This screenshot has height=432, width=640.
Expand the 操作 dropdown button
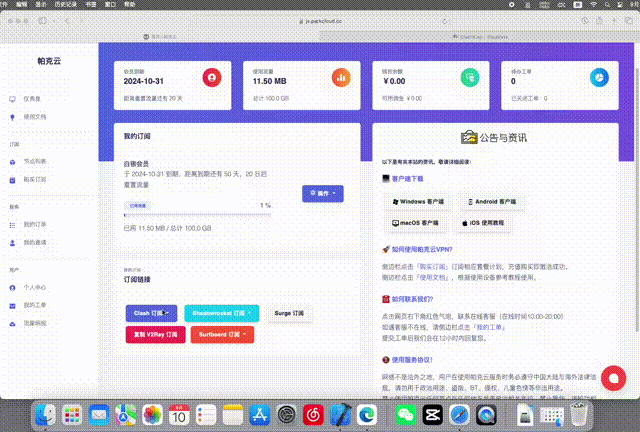323,192
